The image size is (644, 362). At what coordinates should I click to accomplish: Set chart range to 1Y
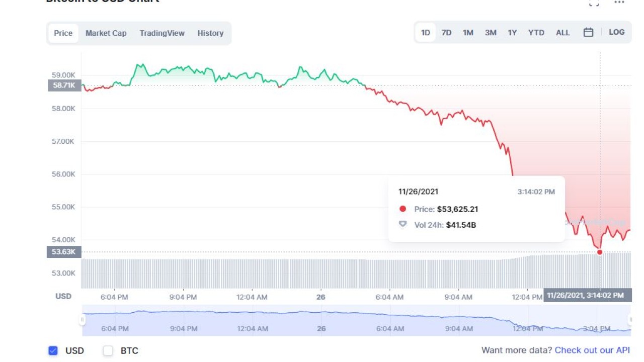point(512,33)
